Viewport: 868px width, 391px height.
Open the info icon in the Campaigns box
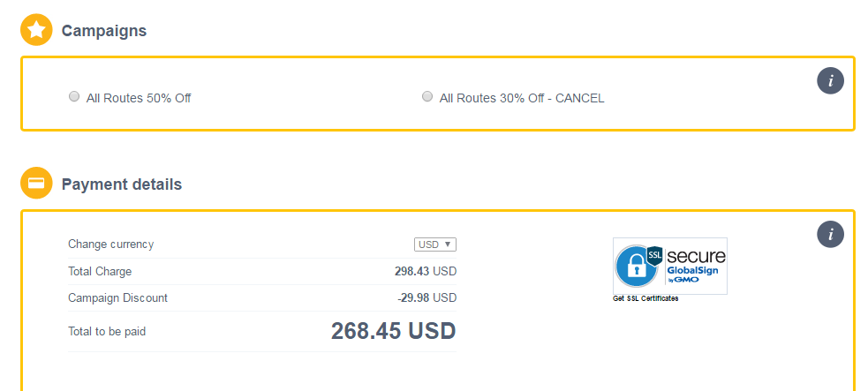(830, 81)
